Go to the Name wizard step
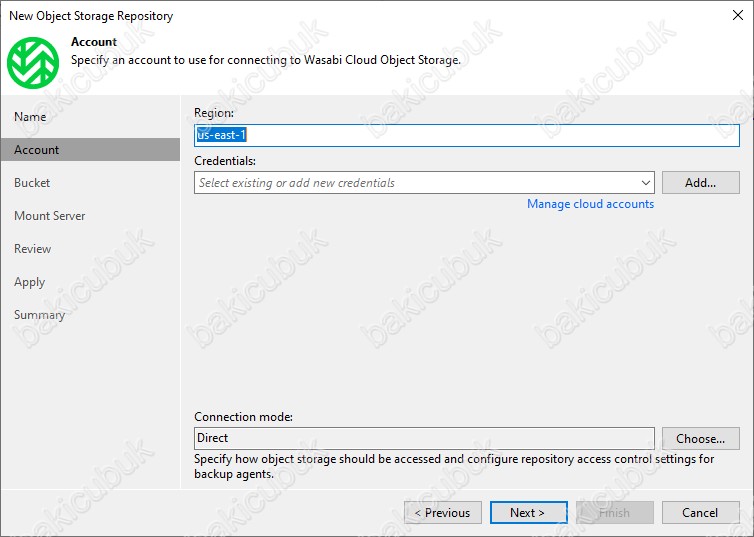Screen dimensions: 754x537 coord(30,117)
